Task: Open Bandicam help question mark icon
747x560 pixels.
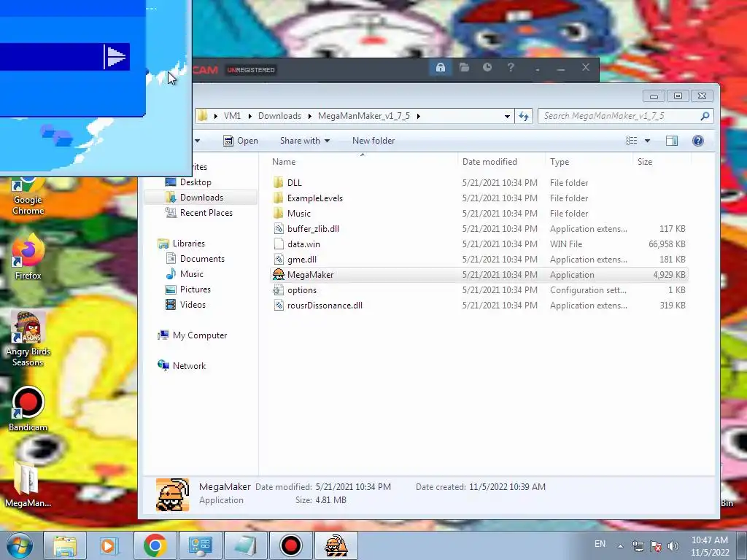Action: point(511,68)
